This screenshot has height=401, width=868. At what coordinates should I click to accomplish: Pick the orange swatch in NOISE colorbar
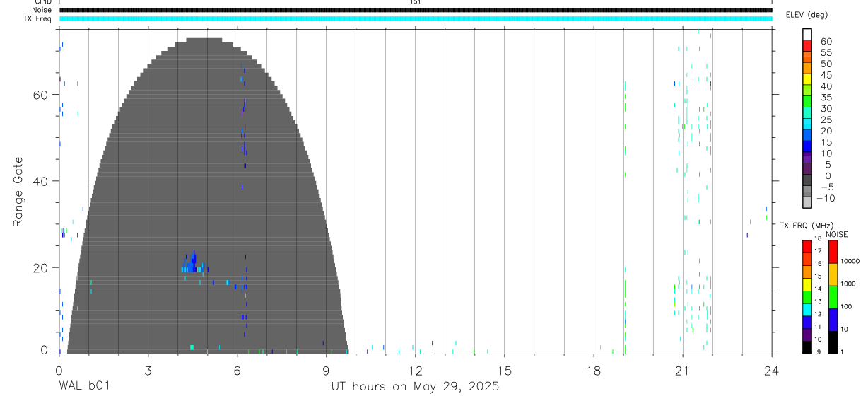(x=833, y=274)
